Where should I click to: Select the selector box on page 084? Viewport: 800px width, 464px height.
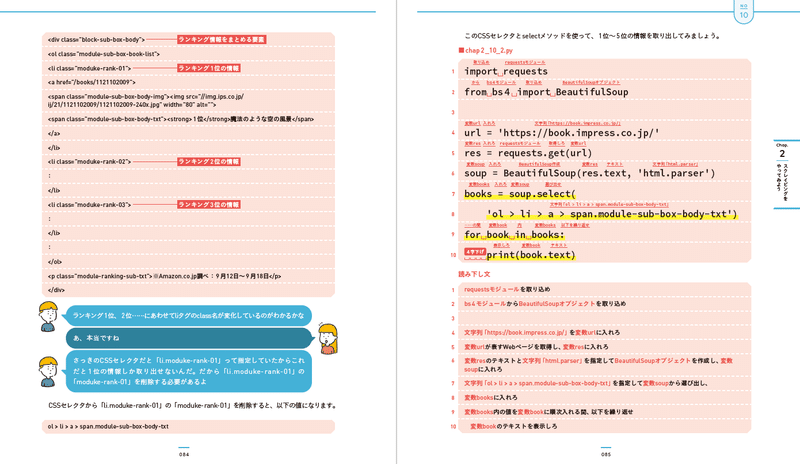pyautogui.click(x=188, y=426)
